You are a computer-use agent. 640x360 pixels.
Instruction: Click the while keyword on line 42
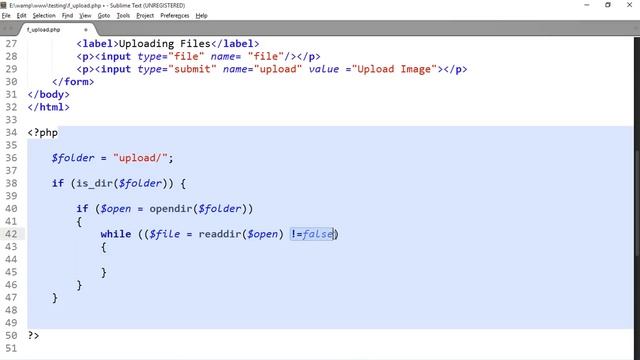[x=116, y=234]
